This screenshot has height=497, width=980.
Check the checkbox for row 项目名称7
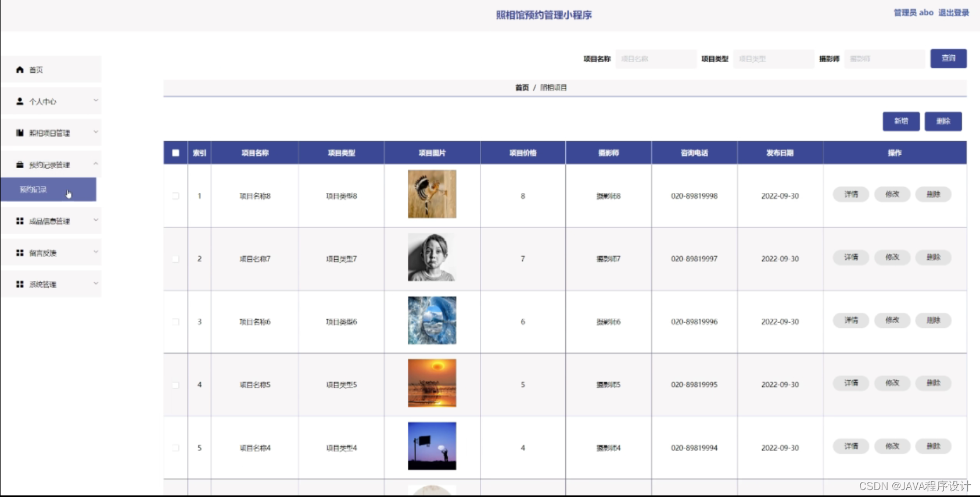(175, 259)
